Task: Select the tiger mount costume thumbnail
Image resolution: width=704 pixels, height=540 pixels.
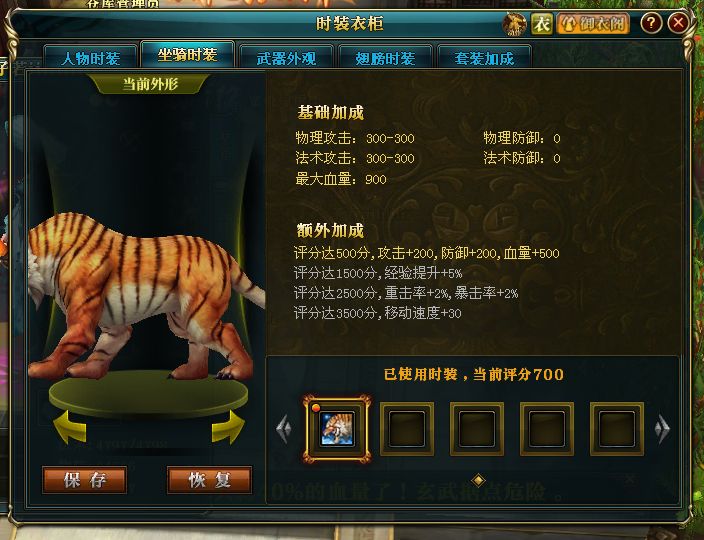Action: (337, 429)
